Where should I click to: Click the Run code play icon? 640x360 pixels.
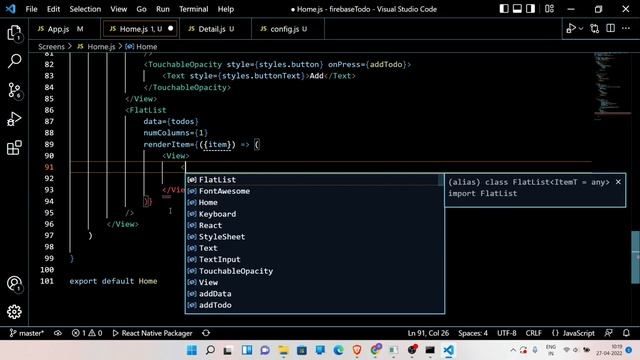coord(571,29)
